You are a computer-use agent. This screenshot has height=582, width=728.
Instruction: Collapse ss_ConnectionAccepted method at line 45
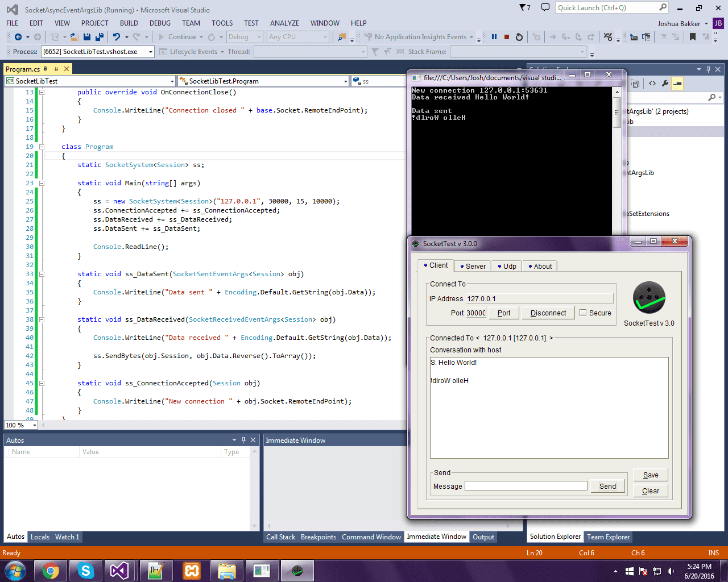click(42, 383)
